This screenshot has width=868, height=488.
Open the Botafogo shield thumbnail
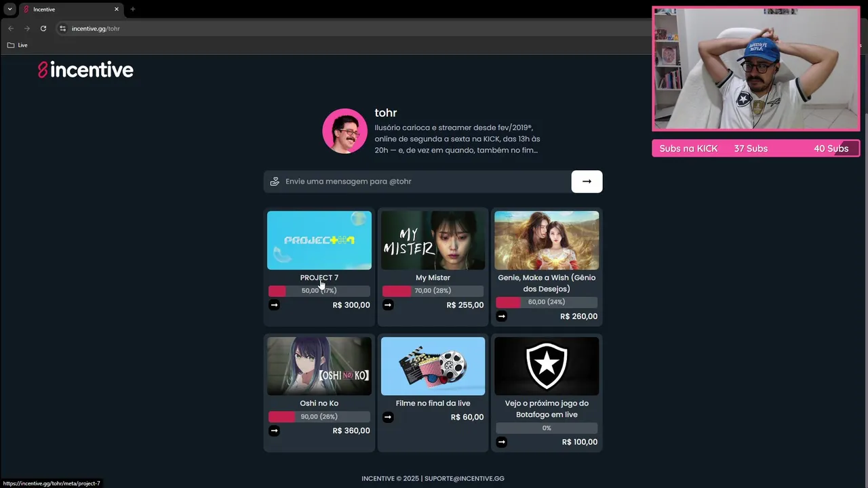coord(547,366)
